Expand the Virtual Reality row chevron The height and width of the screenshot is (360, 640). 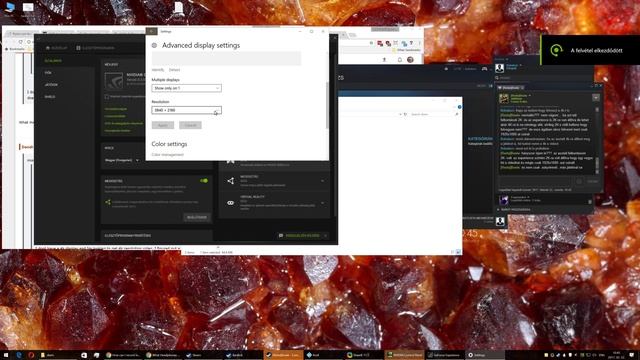(322, 203)
